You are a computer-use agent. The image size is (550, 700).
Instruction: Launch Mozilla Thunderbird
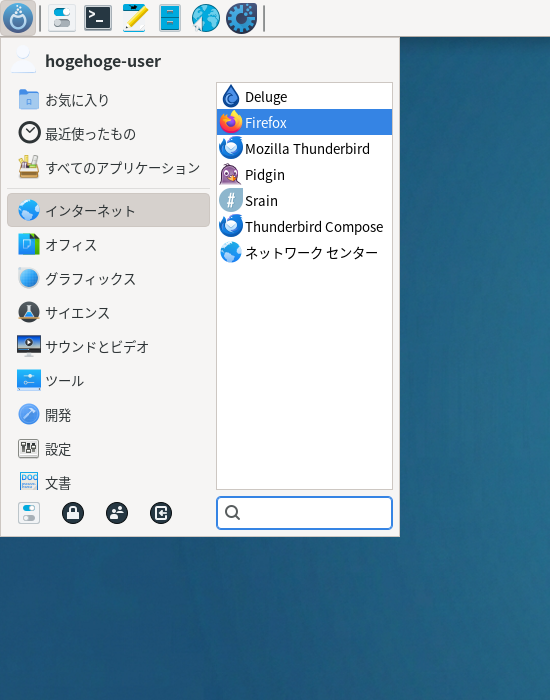pos(304,148)
